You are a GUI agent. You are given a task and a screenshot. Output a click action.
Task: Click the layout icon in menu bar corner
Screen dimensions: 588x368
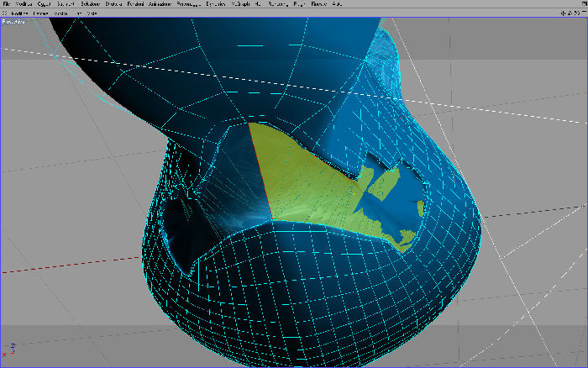point(585,3)
